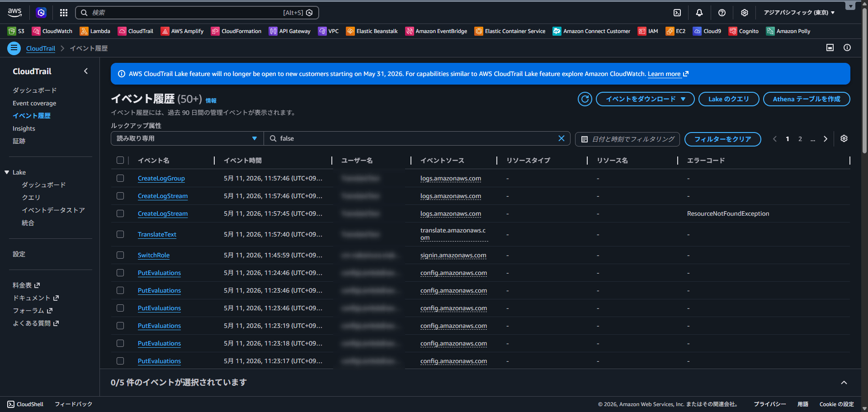
Task: Open the API Gateway shortcut
Action: (x=290, y=31)
